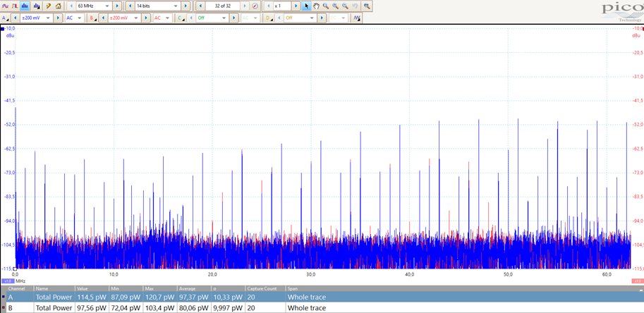Click the Home toolbar icon

coord(59,6)
